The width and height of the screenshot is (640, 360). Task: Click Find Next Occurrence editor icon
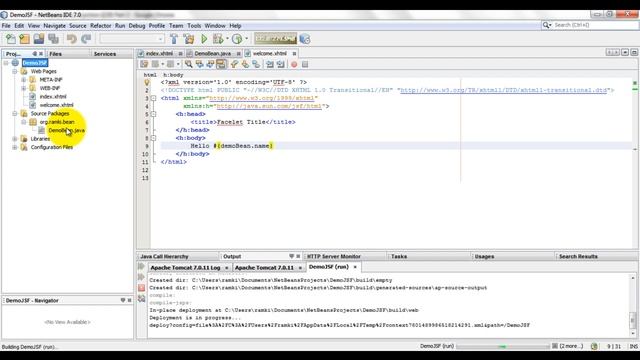pyautogui.click(x=210, y=64)
